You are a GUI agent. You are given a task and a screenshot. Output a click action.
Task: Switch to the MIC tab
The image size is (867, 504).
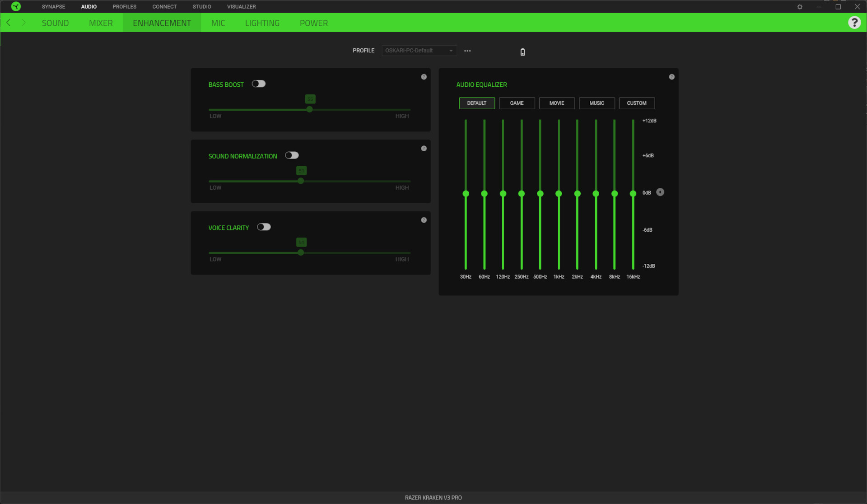(x=218, y=23)
